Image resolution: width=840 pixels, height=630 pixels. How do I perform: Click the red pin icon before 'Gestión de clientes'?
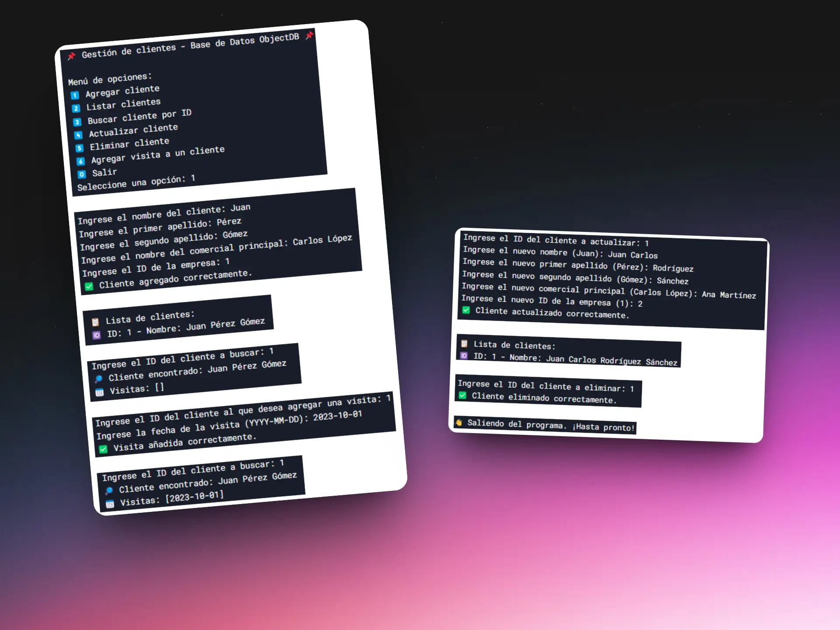[71, 56]
